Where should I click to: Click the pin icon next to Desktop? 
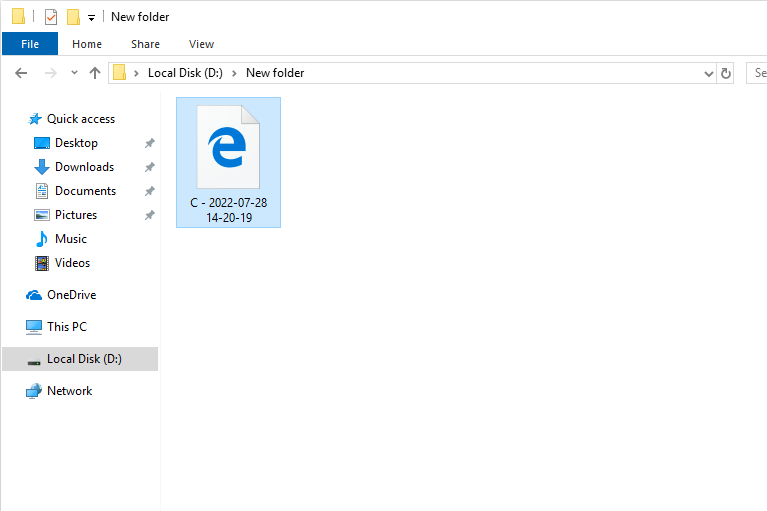tap(150, 143)
